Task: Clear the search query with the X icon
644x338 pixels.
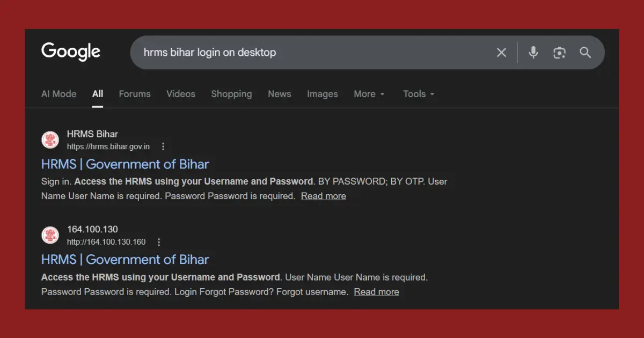Action: 501,52
